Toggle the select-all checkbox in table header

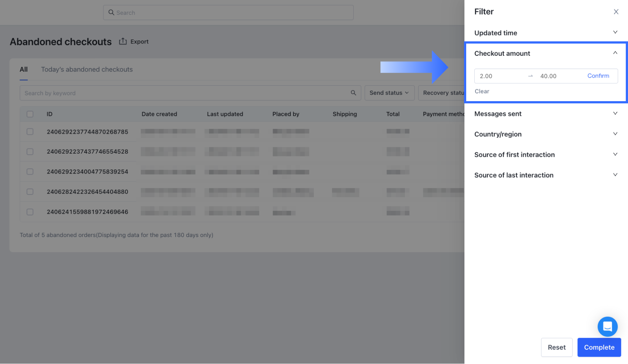pos(30,114)
